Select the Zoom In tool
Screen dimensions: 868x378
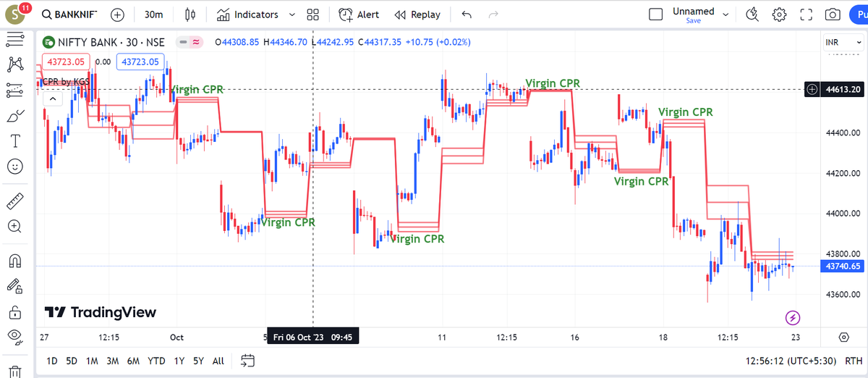14,226
